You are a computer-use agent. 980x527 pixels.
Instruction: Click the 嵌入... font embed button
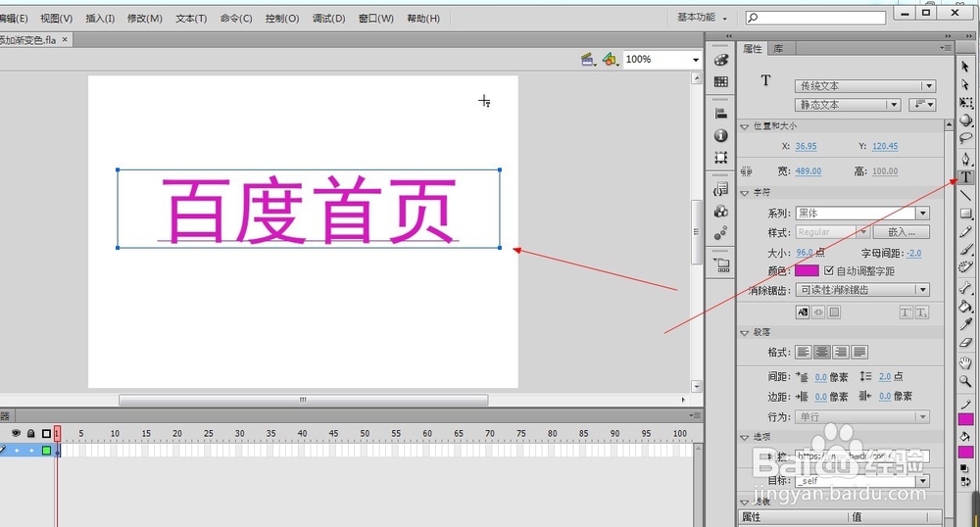902,231
